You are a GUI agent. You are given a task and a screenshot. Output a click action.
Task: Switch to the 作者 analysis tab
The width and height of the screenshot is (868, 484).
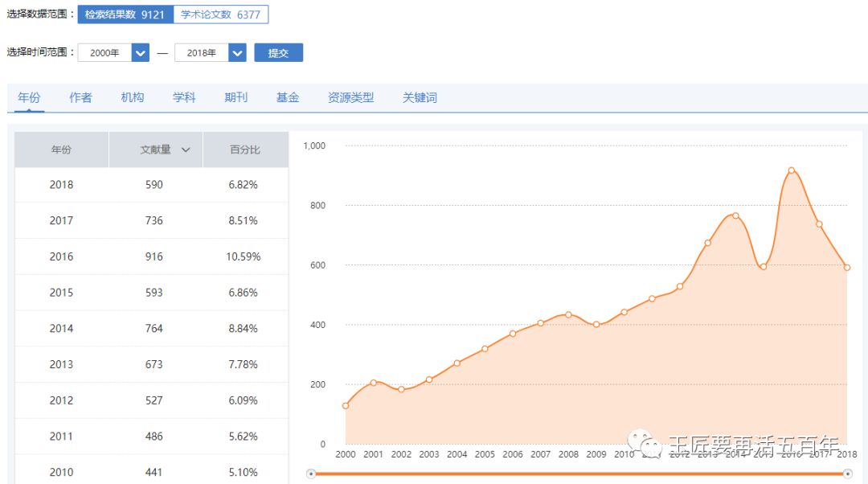[x=80, y=96]
